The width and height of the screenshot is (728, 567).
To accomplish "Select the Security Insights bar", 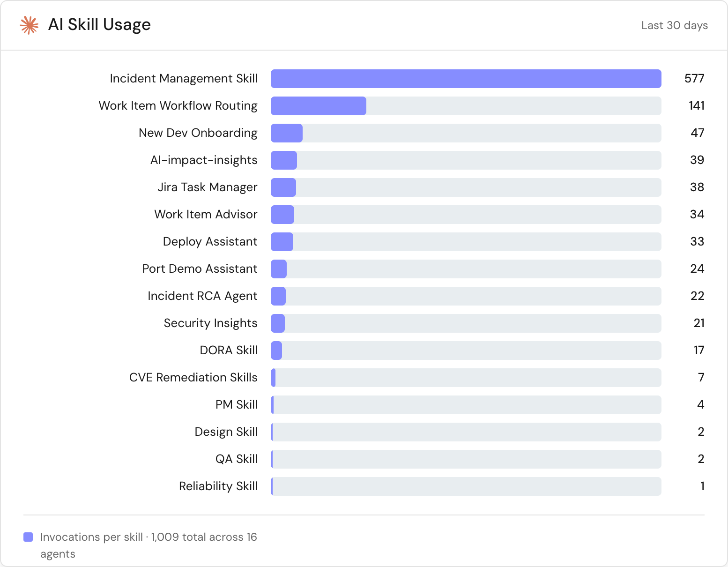I will [278, 323].
